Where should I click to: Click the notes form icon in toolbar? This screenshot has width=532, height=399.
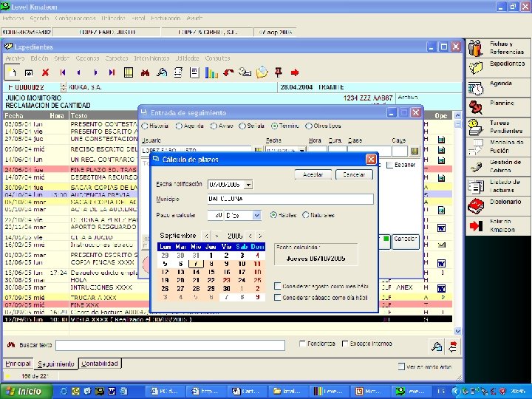194,72
